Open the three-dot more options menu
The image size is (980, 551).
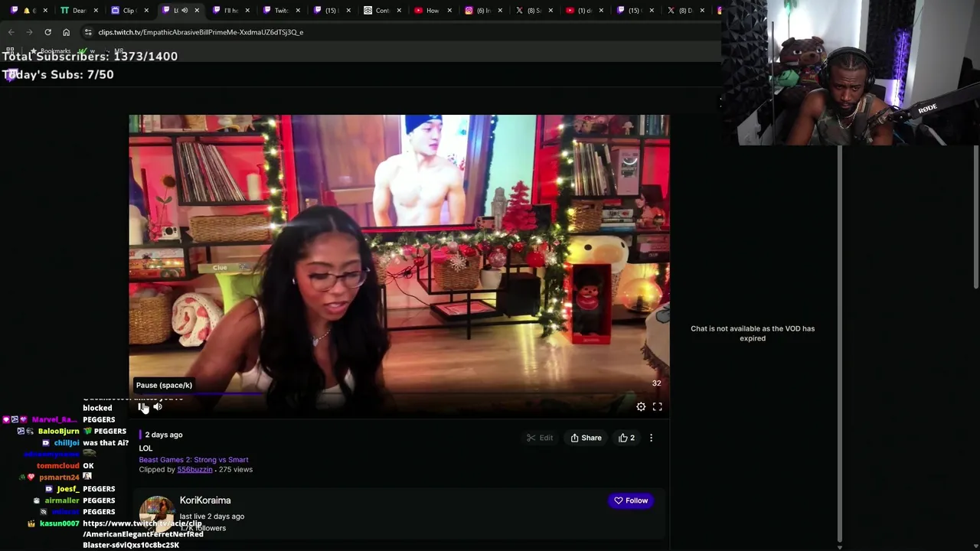(x=652, y=438)
